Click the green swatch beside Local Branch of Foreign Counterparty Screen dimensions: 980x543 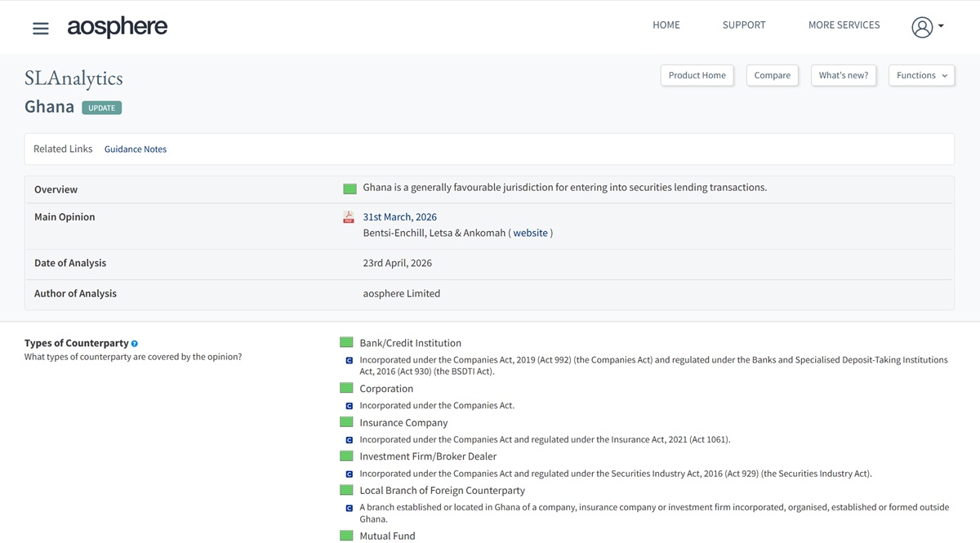[x=346, y=490]
